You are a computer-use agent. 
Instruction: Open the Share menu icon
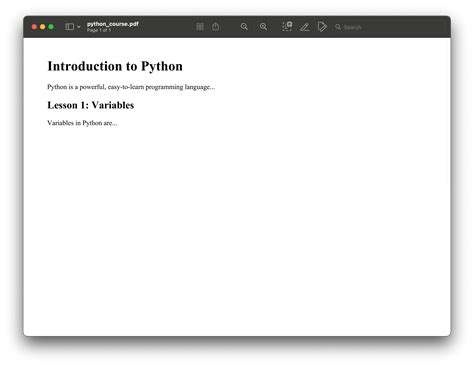(216, 26)
